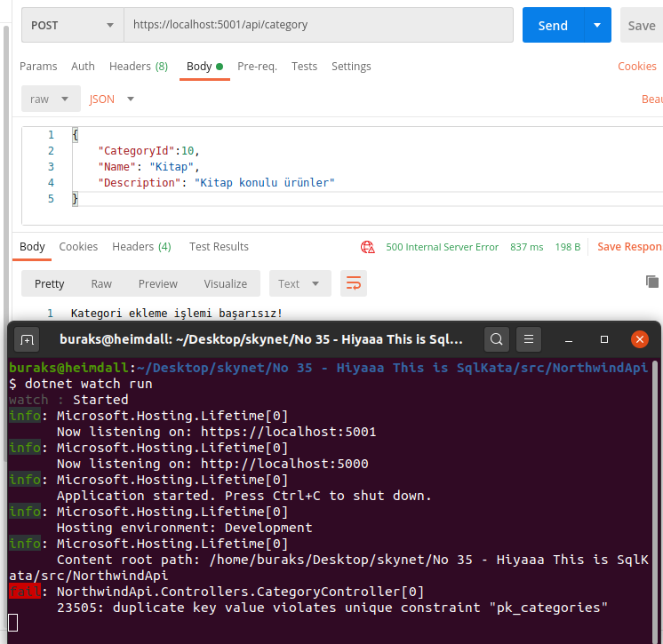663x644 pixels.
Task: Click the terminal new tab icon
Action: pyautogui.click(x=28, y=339)
